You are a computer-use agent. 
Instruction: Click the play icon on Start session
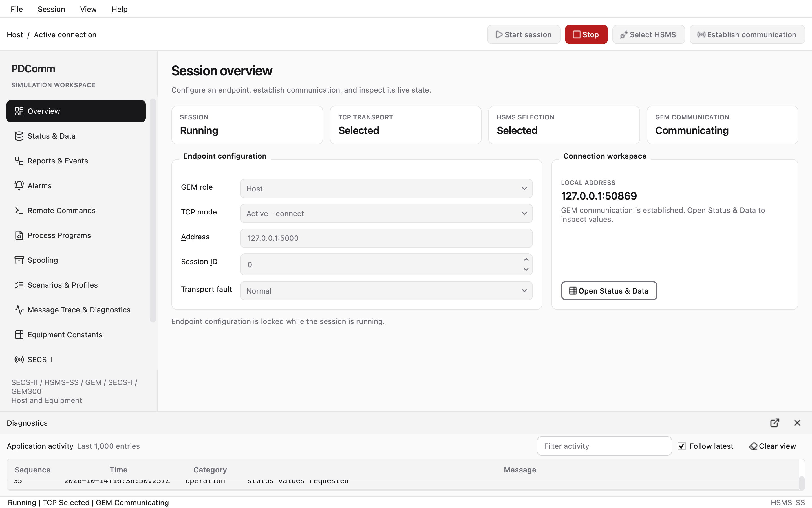(499, 35)
